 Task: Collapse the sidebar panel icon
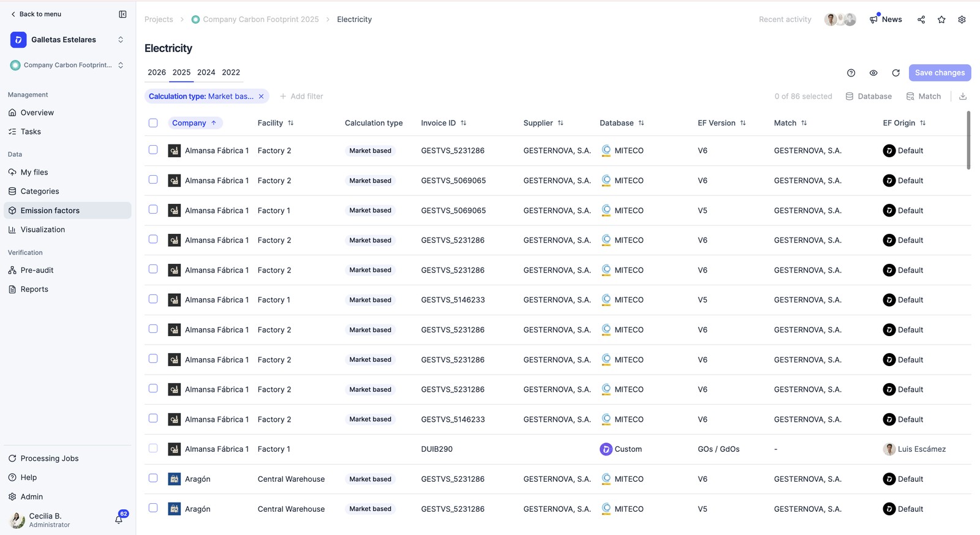click(123, 14)
